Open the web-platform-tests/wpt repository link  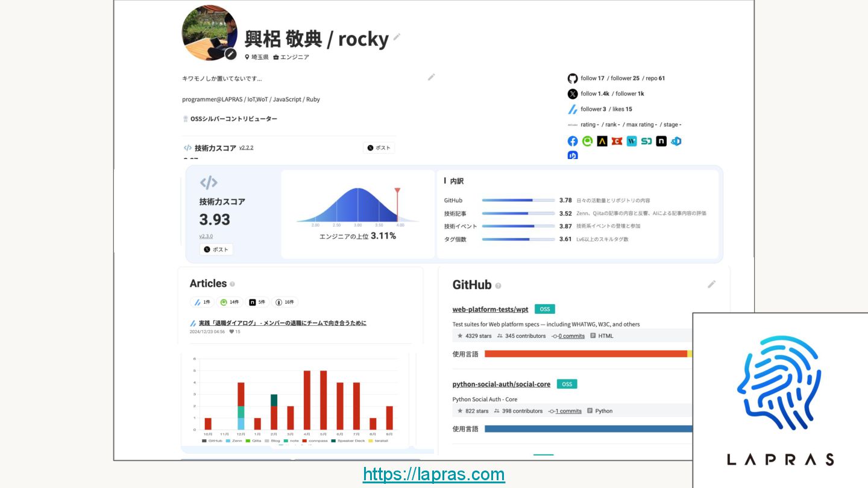pyautogui.click(x=490, y=309)
